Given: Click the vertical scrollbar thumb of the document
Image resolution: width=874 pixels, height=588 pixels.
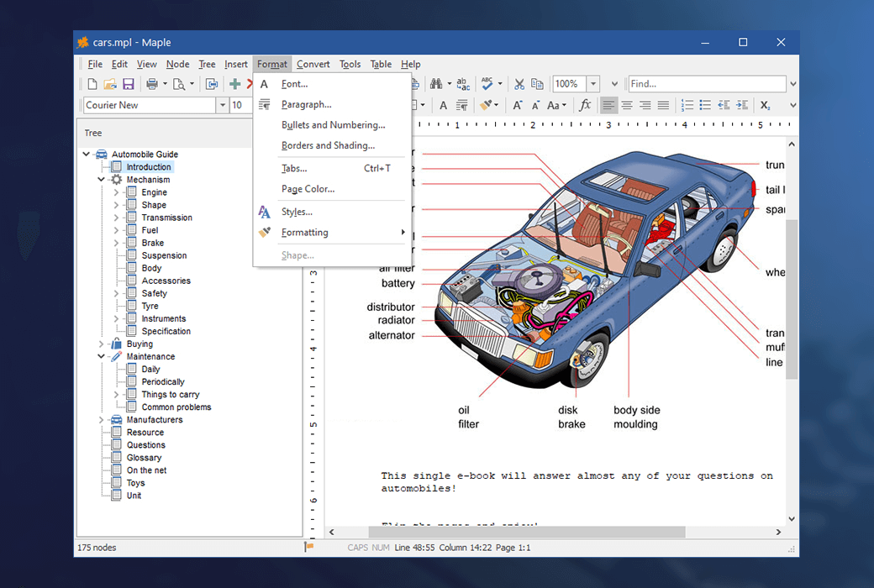Looking at the screenshot, I should (792, 299).
